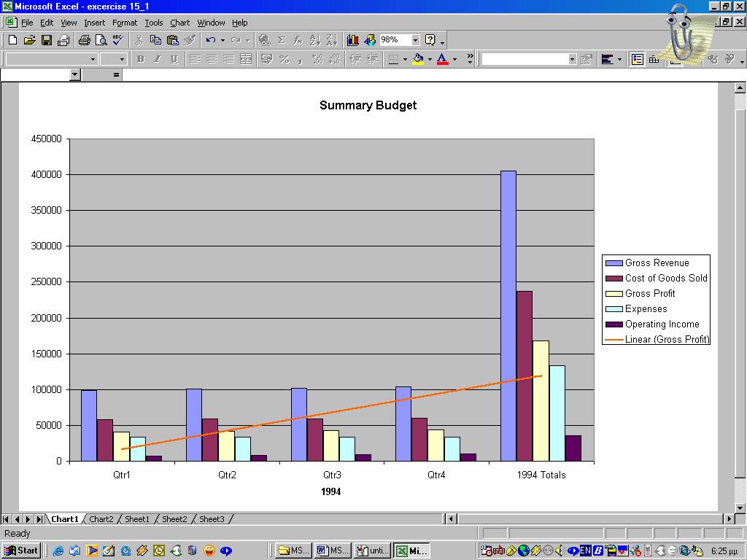The width and height of the screenshot is (747, 560).
Task: Apply font color with the A icon
Action: click(x=443, y=59)
